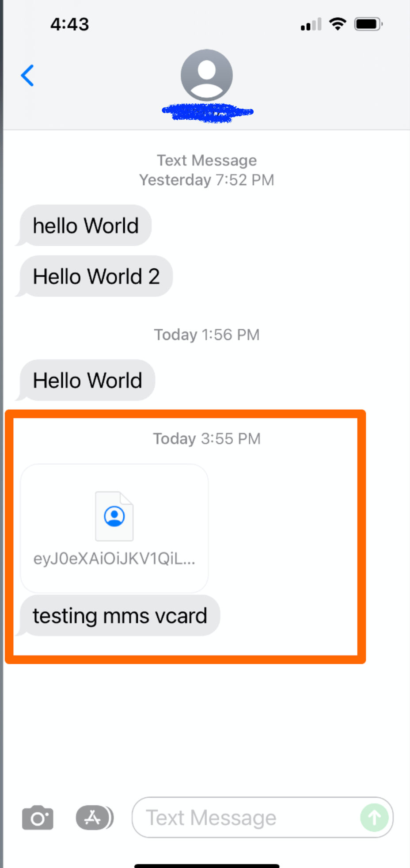Tap the blue back chevron
The height and width of the screenshot is (868, 410).
click(x=27, y=76)
